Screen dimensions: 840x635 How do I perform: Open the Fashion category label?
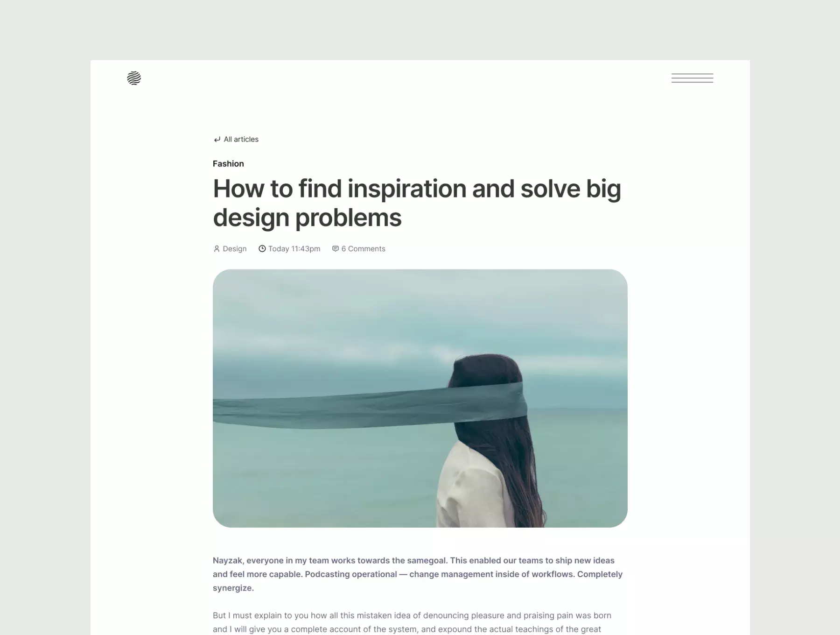228,163
